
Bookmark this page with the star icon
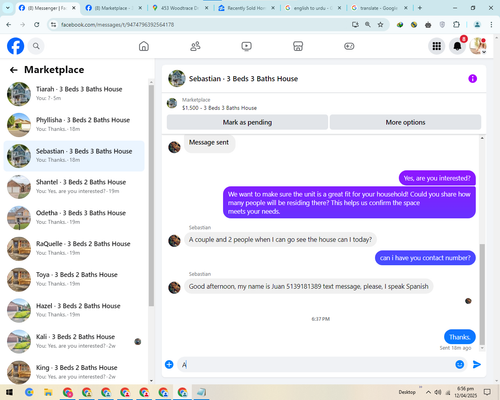pyautogui.click(x=380, y=25)
